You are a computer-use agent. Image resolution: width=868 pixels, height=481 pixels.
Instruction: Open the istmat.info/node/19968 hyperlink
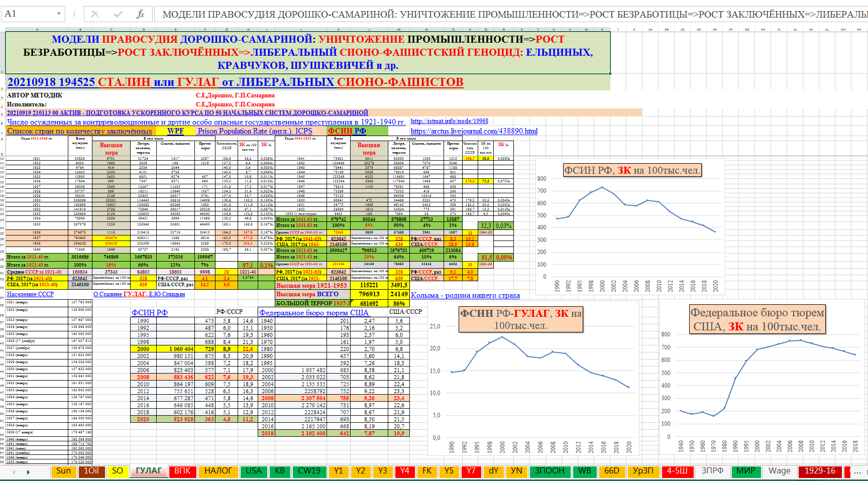pyautogui.click(x=449, y=121)
